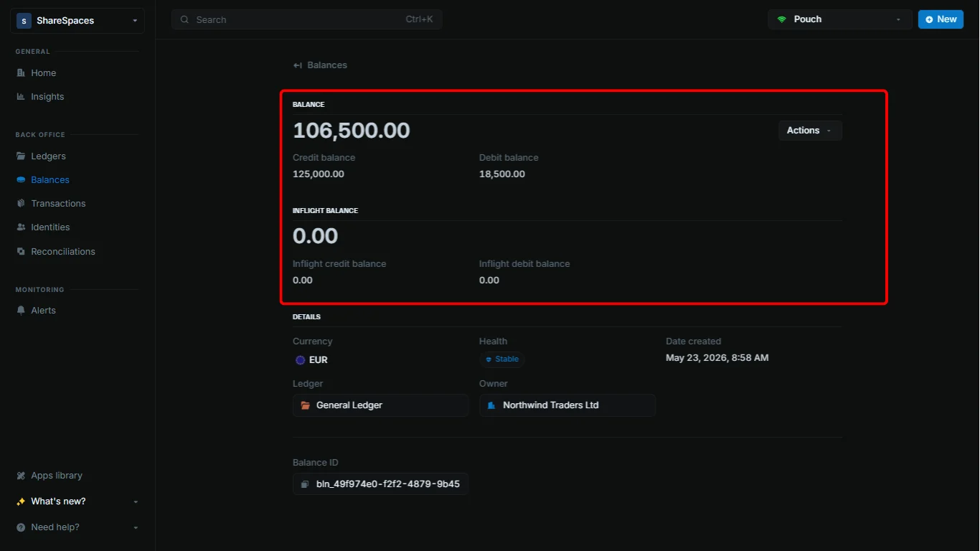Click the EUR currency text
Viewport: 980px width, 551px height.
pos(319,359)
